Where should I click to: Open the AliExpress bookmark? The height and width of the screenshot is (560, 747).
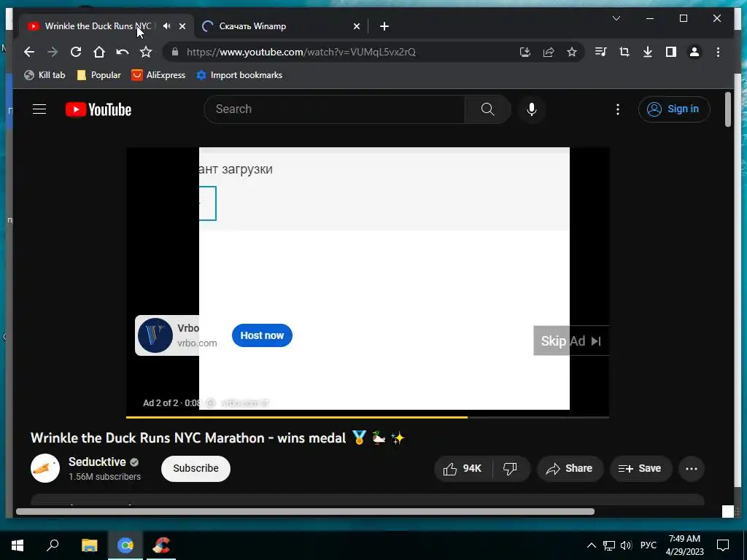pyautogui.click(x=158, y=75)
